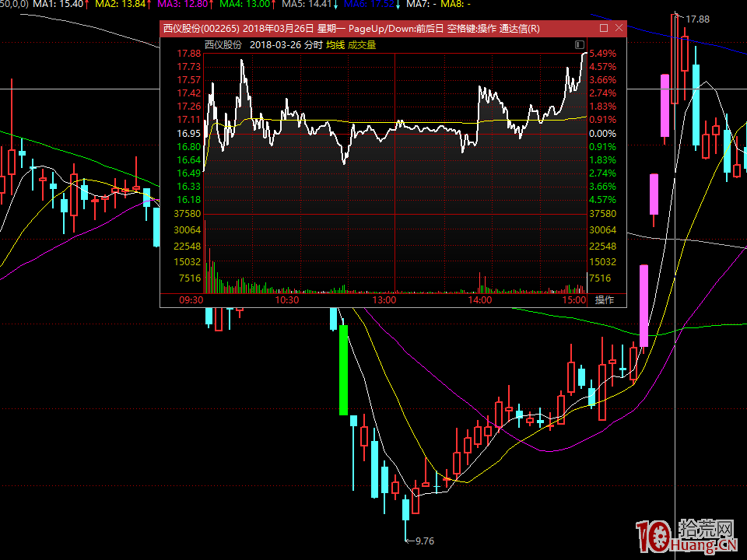Click the 0.00% percent axis label
The image size is (747, 560).
pyautogui.click(x=602, y=133)
